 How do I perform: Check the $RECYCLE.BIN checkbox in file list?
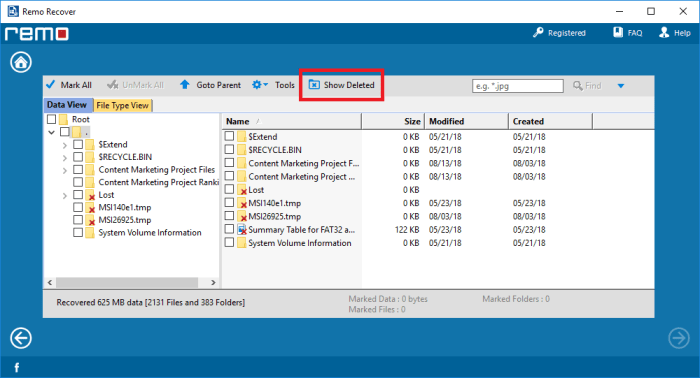(229, 149)
